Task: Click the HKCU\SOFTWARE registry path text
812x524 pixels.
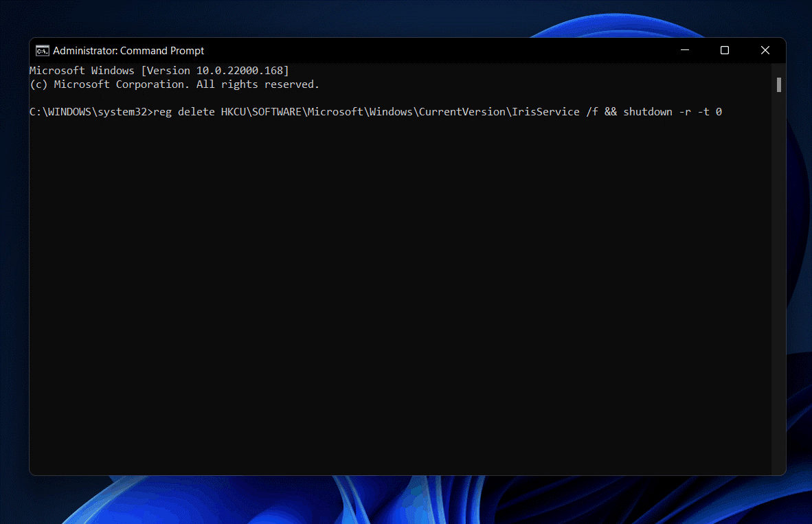Action: click(401, 112)
